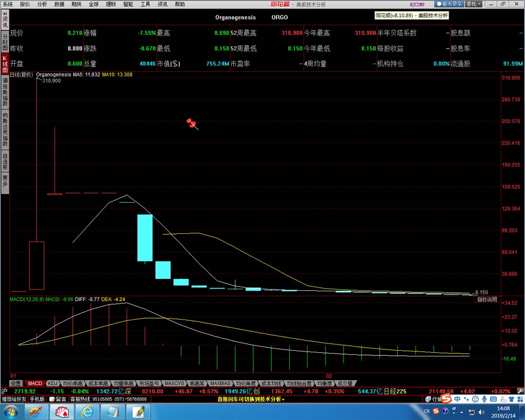Open the 自选股 sidebar tab
Screen dimensions: 525x420
(x=5, y=162)
